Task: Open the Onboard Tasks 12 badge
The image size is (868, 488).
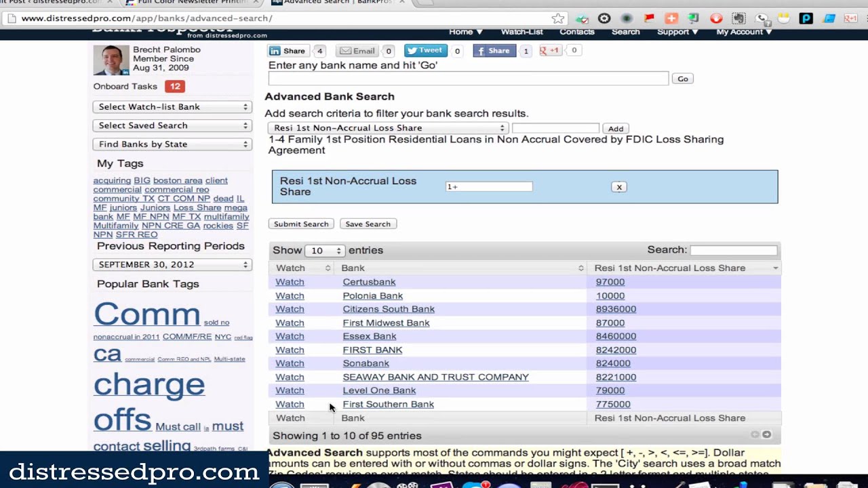Action: tap(175, 86)
